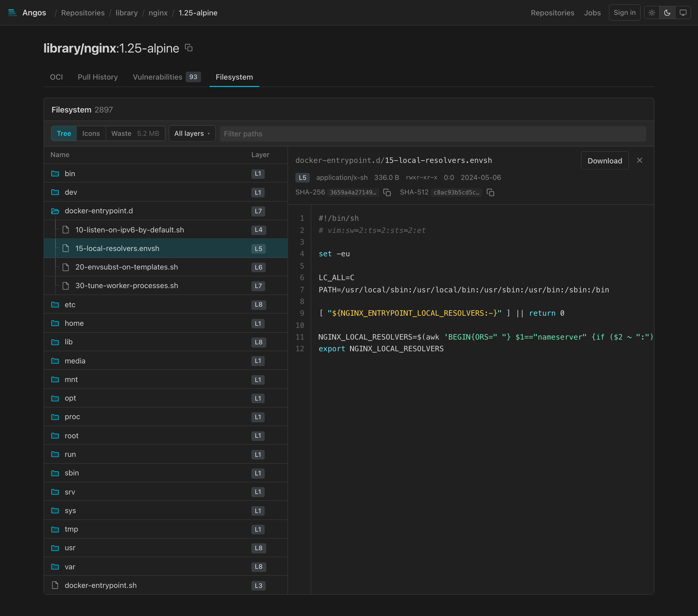Open the OCI tab
Viewport: 698px width, 616px height.
click(56, 77)
